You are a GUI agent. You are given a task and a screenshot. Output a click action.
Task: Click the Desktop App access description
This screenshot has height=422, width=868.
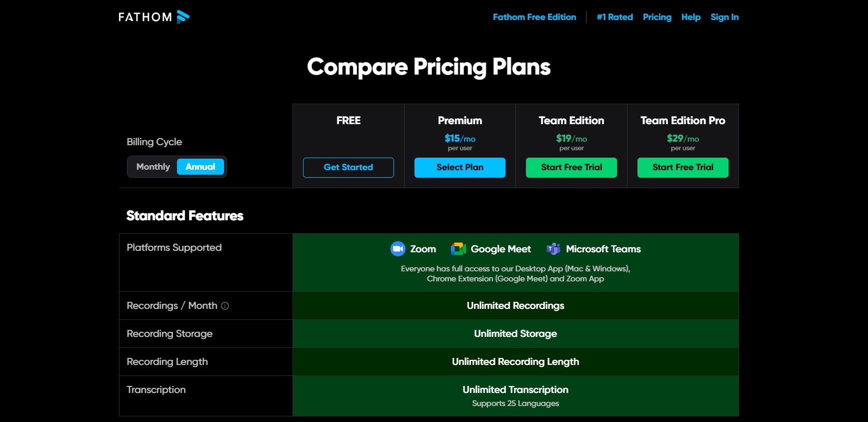[515, 274]
